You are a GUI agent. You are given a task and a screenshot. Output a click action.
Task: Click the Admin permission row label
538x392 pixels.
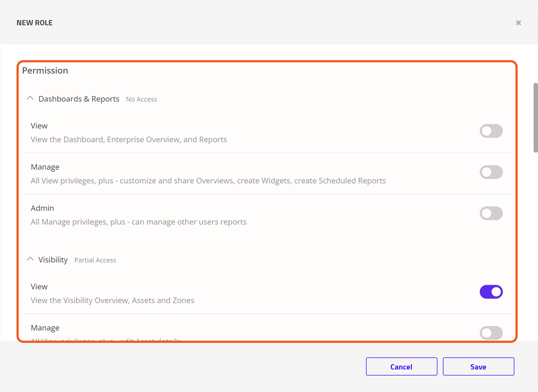click(42, 208)
